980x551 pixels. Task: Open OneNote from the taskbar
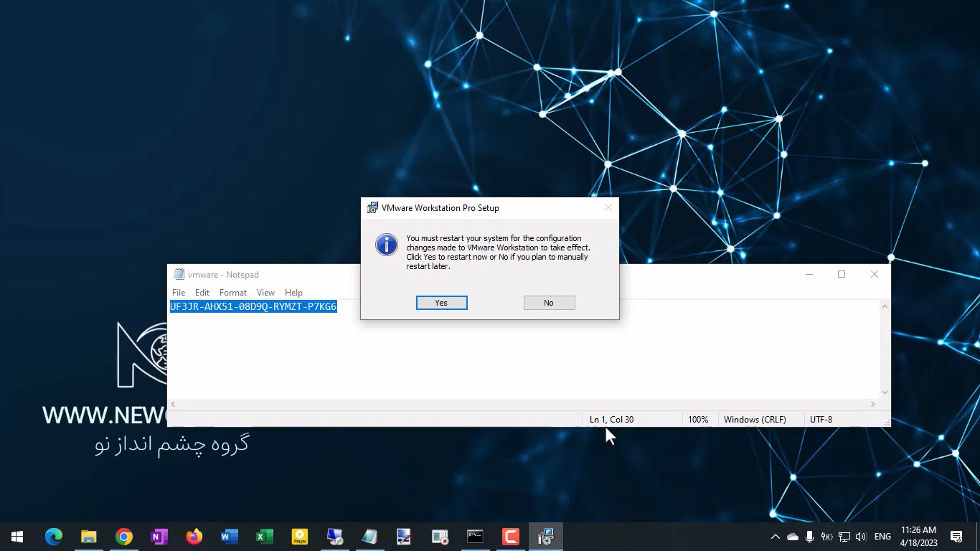click(x=159, y=537)
